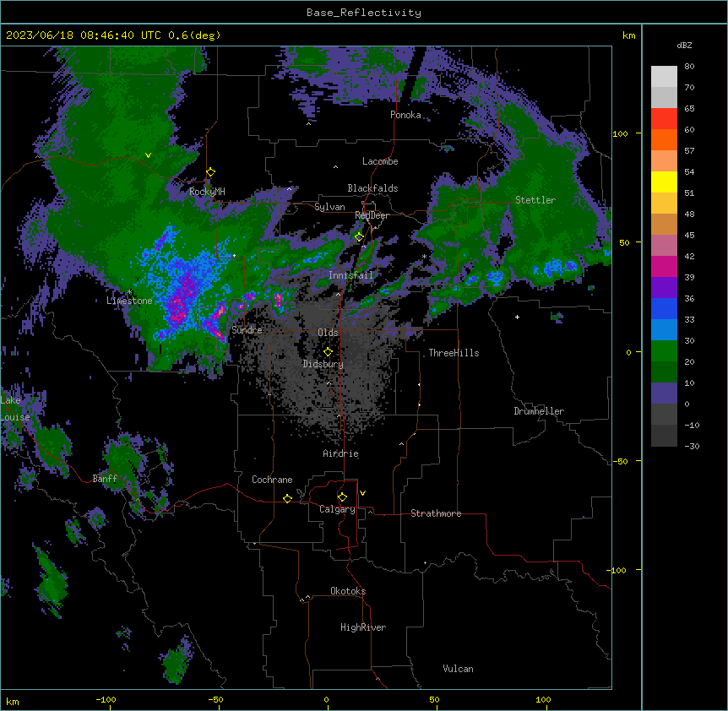Click the RedDeer city label
This screenshot has height=711, width=728.
click(x=372, y=215)
